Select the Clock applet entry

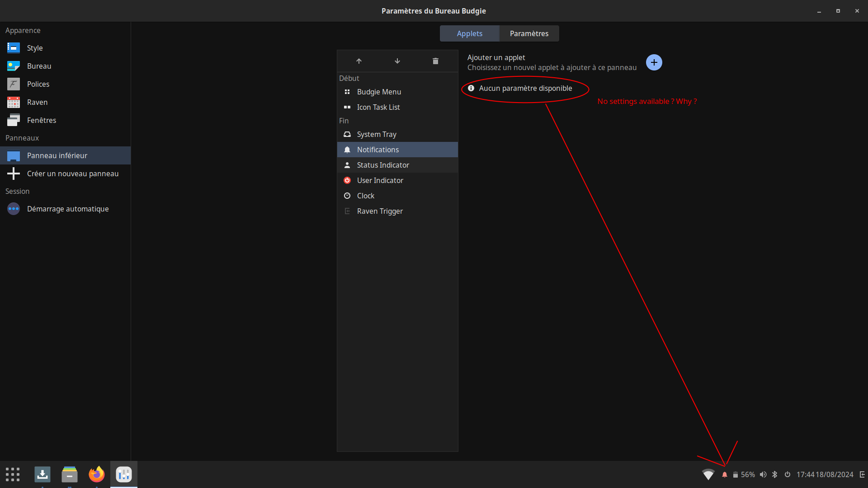pos(365,196)
